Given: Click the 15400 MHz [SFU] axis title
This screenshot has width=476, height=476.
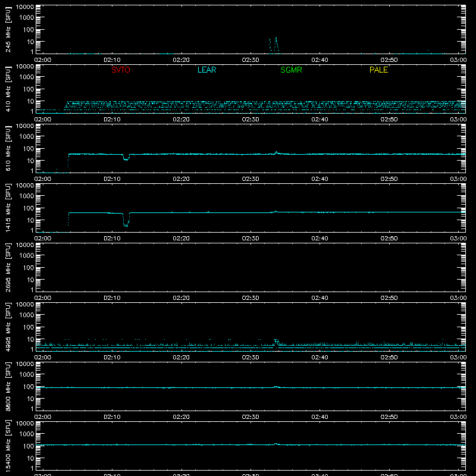Looking at the screenshot, I should point(8,446).
